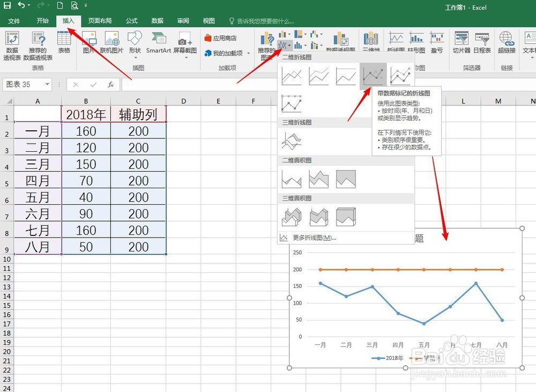Switch to the Data (数据) tab
Viewport: 536px width, 392px height.
157,21
